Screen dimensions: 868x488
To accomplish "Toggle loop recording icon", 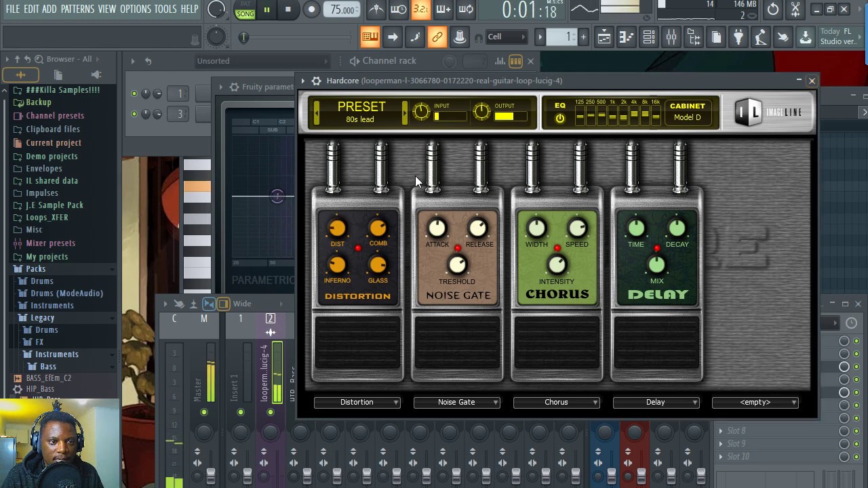I will point(466,9).
